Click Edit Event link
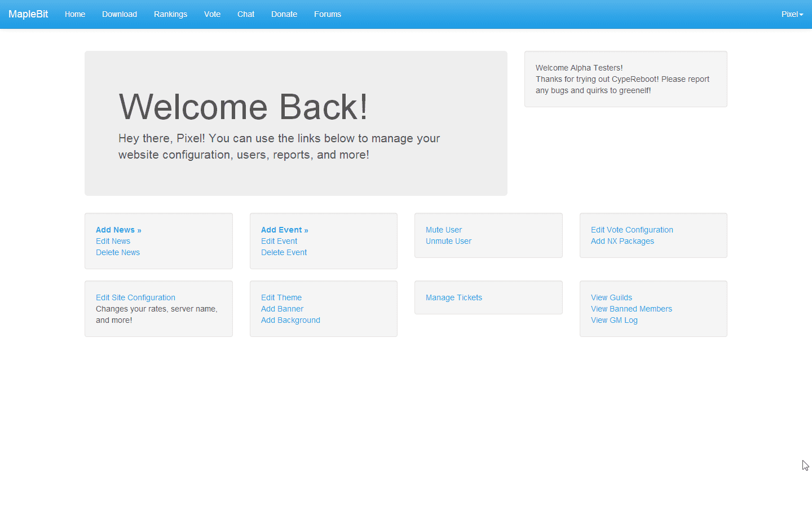812x508 pixels. pos(279,241)
